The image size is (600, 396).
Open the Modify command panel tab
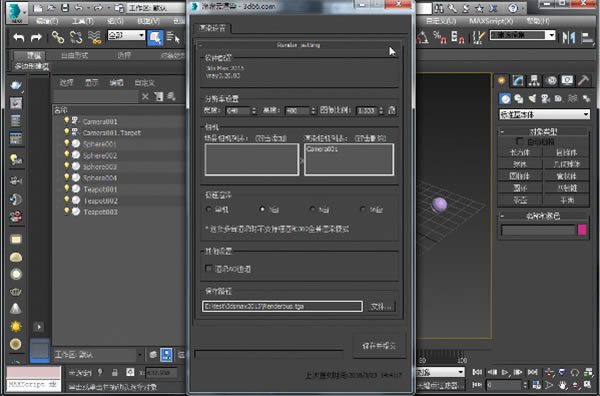coord(518,80)
